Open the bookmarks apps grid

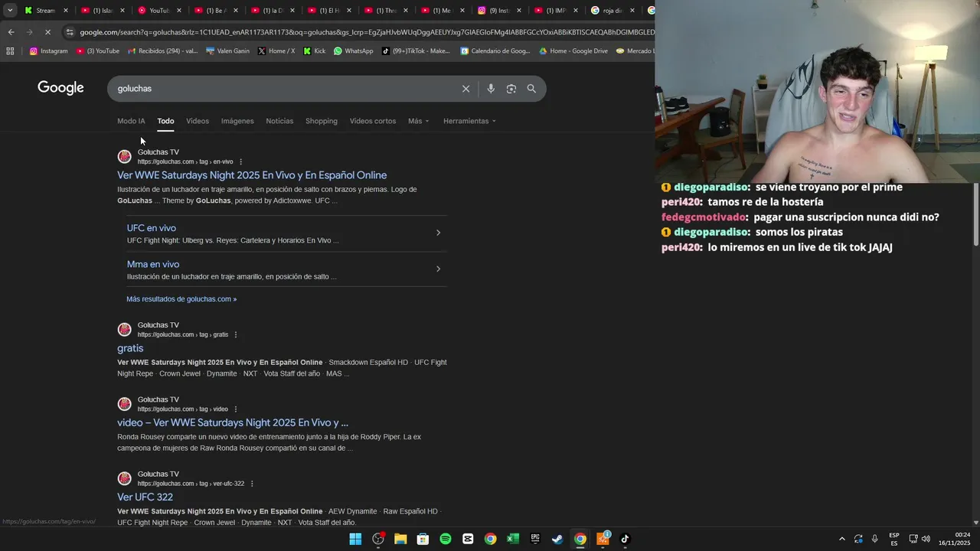pos(10,51)
